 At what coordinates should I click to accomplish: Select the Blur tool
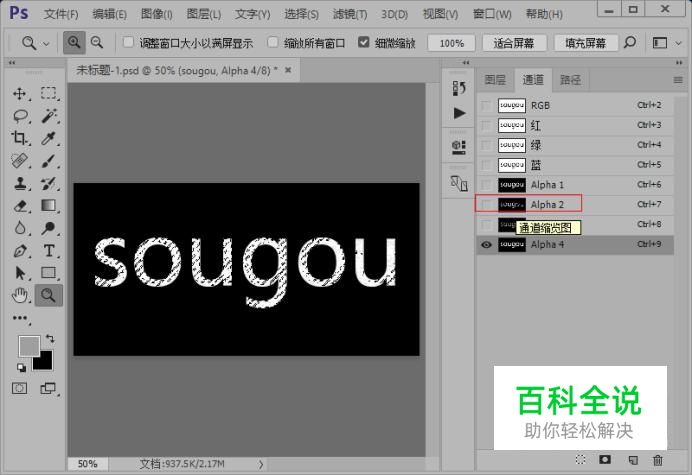click(19, 228)
